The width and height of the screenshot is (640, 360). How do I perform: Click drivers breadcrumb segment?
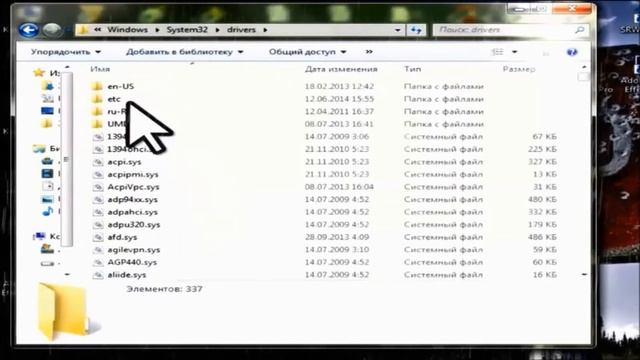[x=241, y=30]
